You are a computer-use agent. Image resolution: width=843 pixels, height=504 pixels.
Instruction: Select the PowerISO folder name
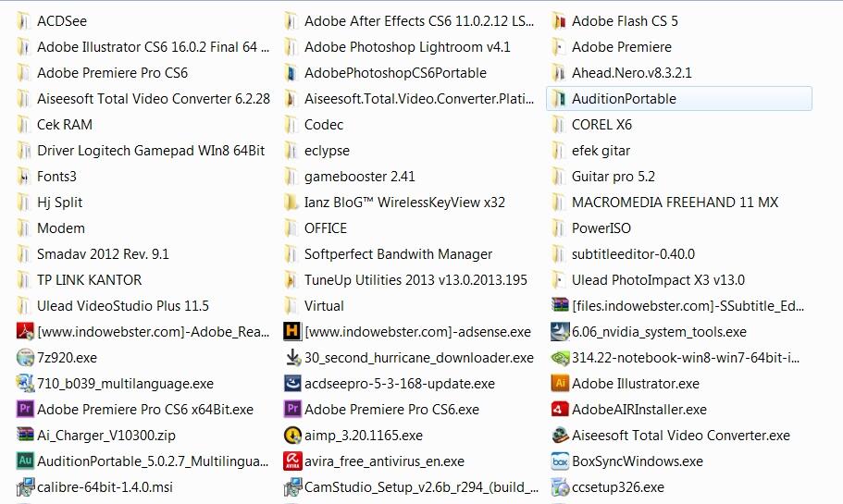[x=601, y=228]
